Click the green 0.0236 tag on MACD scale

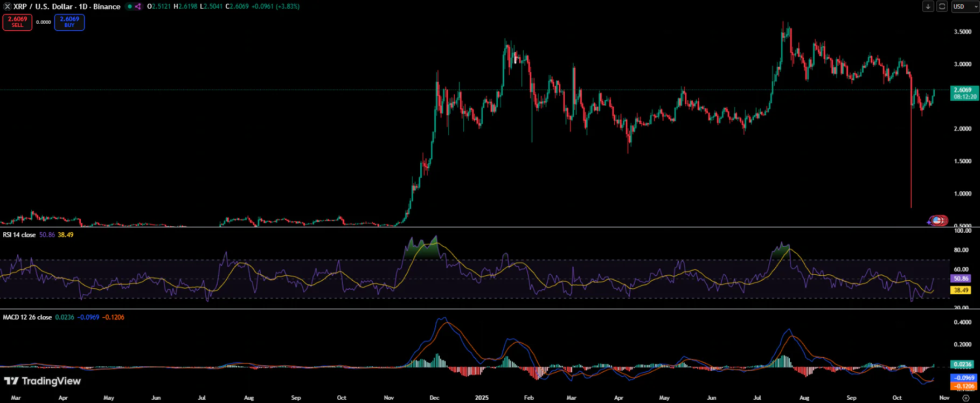(x=963, y=365)
